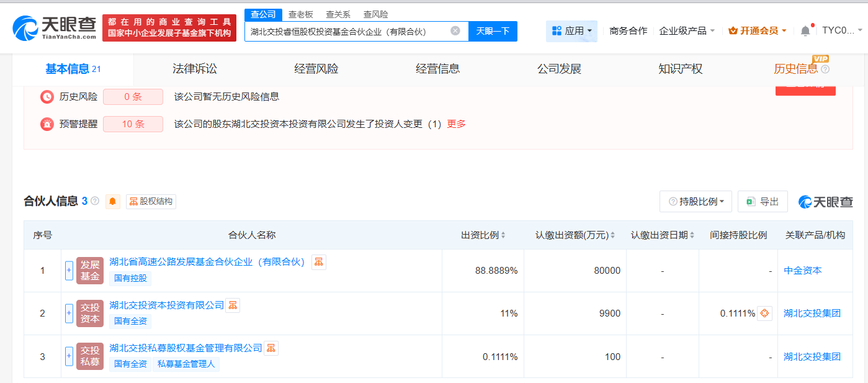
Task: Open equity structure icon for 湖北交投私募股权基金管理
Action: click(271, 348)
